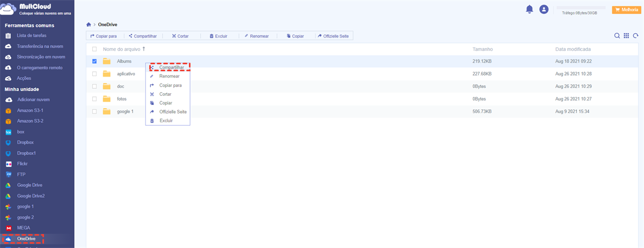
Task: Check the aplicativo folder checkbox
Action: (94, 74)
